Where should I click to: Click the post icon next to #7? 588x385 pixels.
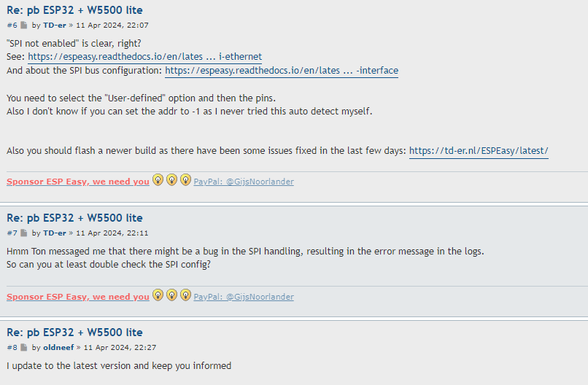pos(24,233)
